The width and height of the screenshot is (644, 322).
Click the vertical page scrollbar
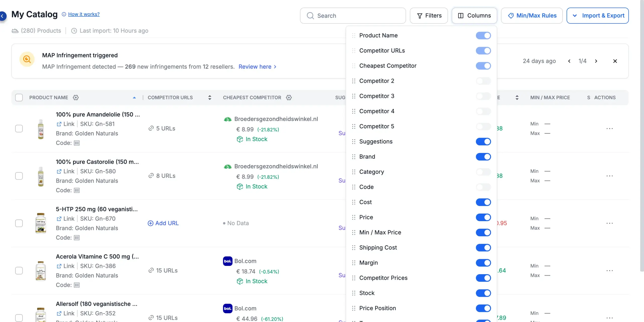tap(642, 136)
